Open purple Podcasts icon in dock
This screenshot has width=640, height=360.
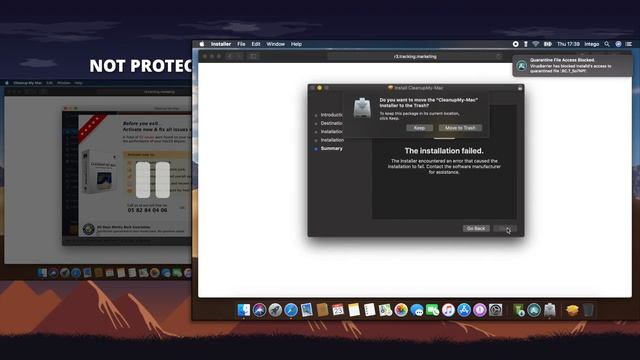pyautogui.click(x=480, y=310)
